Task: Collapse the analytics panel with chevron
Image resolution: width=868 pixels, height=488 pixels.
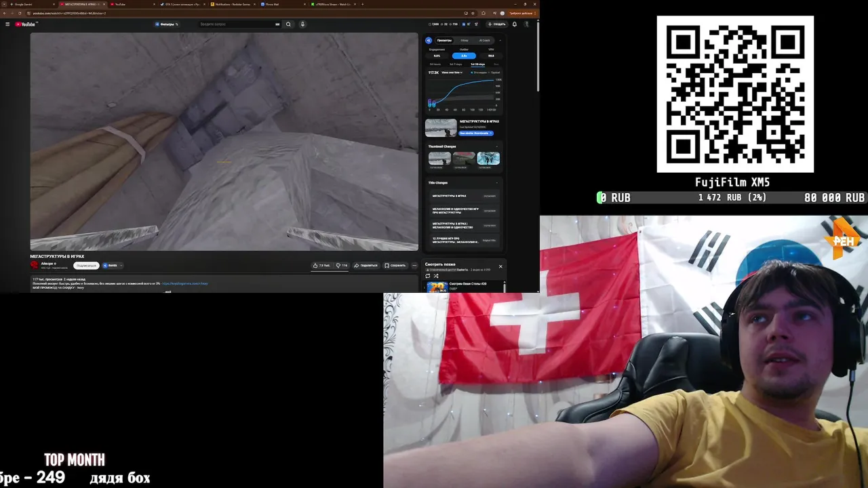Action: (500, 41)
